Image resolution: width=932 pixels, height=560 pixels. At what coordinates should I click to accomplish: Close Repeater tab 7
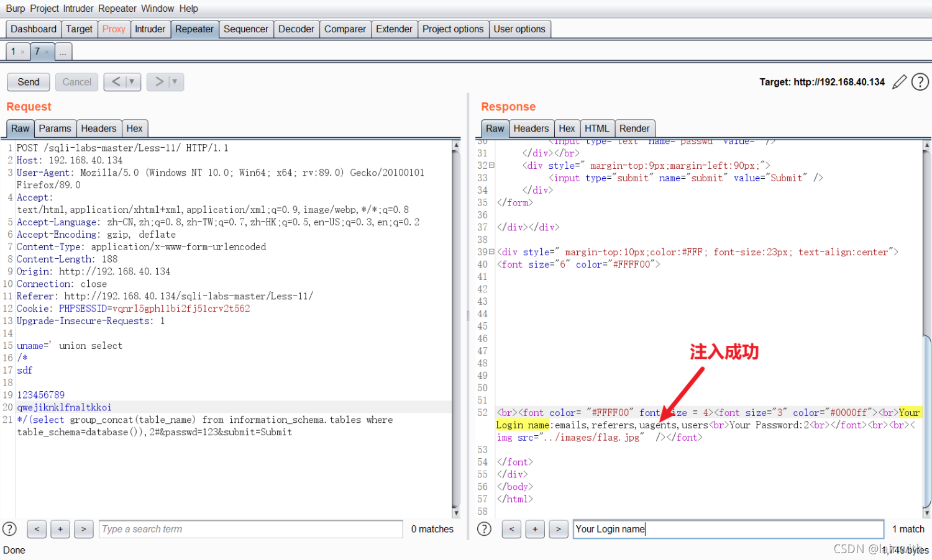pos(47,52)
